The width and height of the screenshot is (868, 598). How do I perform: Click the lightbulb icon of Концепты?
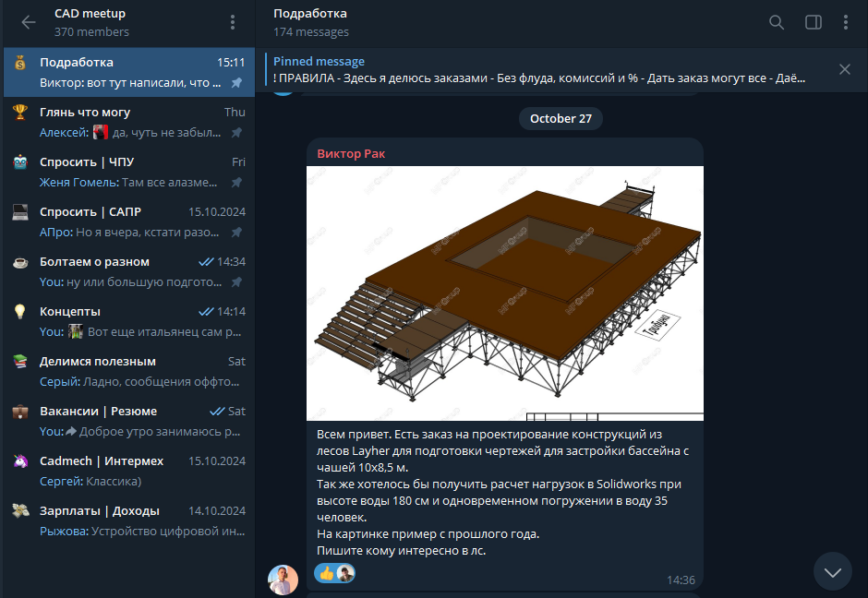pyautogui.click(x=20, y=311)
